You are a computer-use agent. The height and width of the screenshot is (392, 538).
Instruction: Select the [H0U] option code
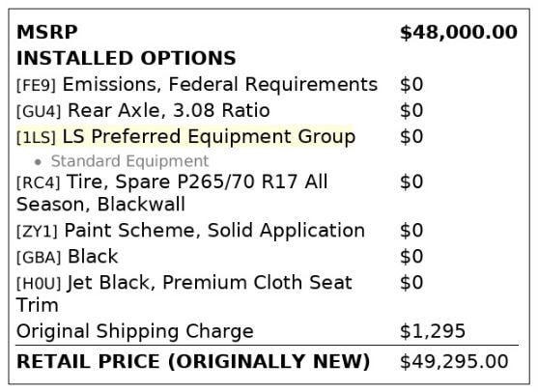pyautogui.click(x=39, y=283)
